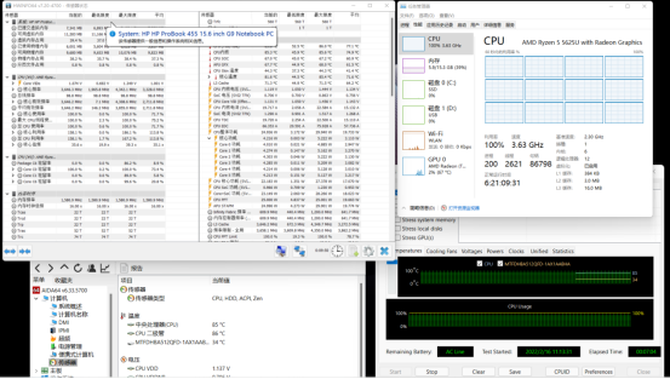Click the HWiNFO expand-columns left-right arrow icon
Screen dimensions: 670x379
click(10, 251)
